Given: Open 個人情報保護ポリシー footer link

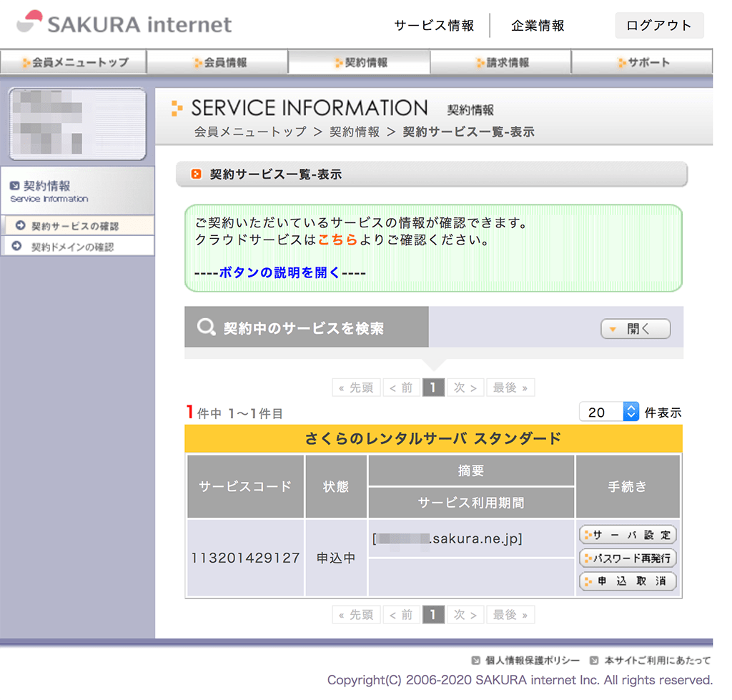Looking at the screenshot, I should (x=532, y=660).
